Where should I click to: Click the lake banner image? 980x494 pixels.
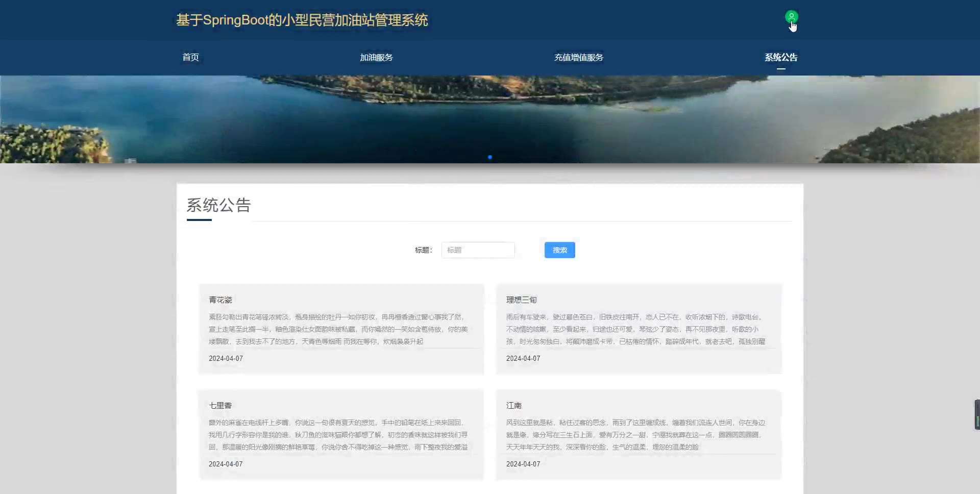click(x=490, y=119)
